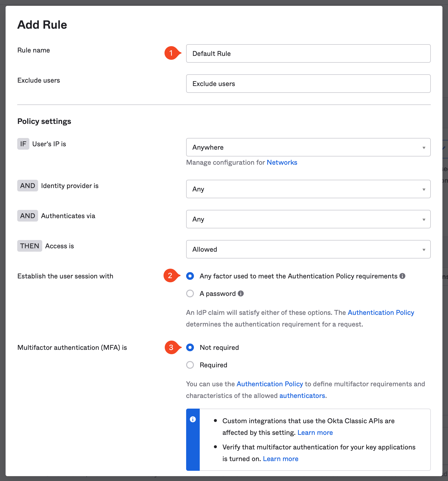Follow Authentication Policy link in IdP claim note
The image size is (448, 481).
(x=381, y=312)
